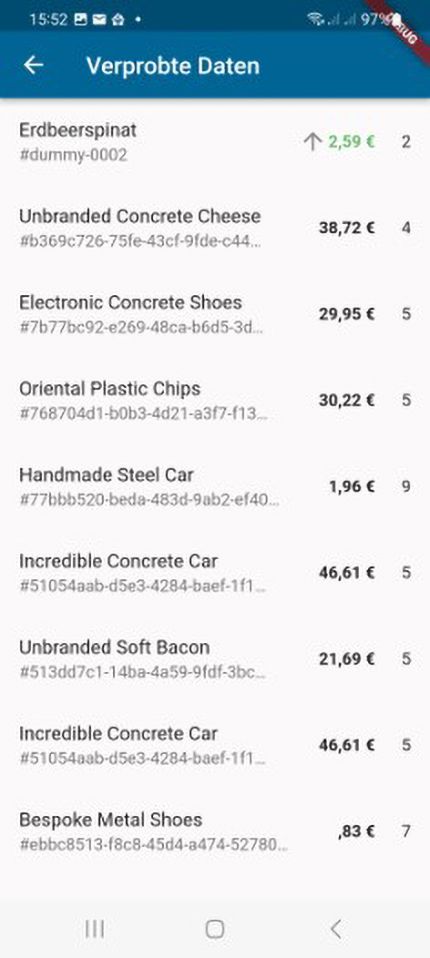Tap the back arrow in the app bar

tap(34, 65)
